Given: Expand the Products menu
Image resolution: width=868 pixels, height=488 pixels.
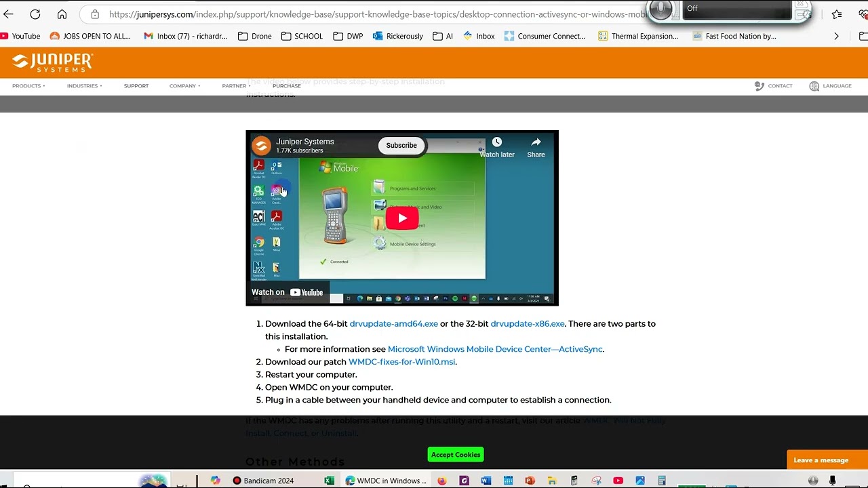Looking at the screenshot, I should click(28, 86).
